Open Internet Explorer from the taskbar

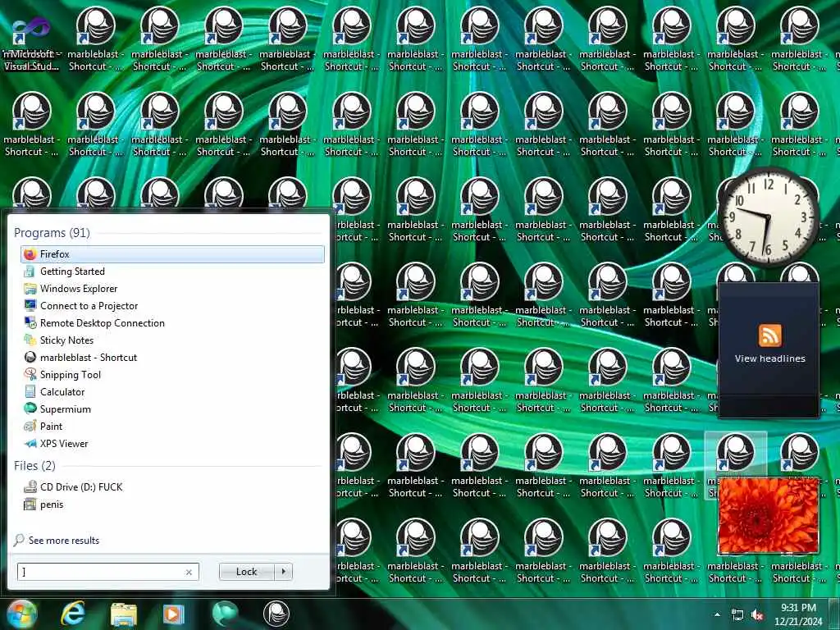click(x=73, y=614)
